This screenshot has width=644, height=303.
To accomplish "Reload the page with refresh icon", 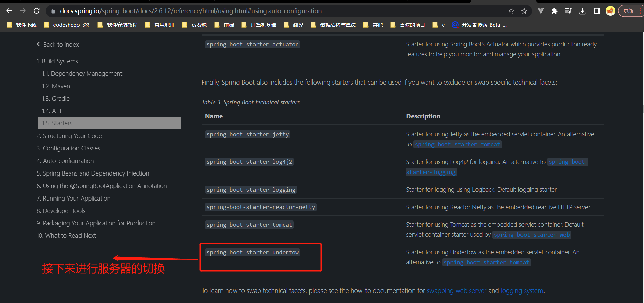I will tap(37, 11).
